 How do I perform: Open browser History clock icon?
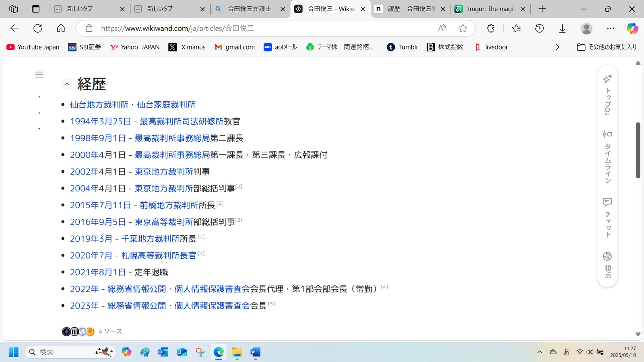539,28
